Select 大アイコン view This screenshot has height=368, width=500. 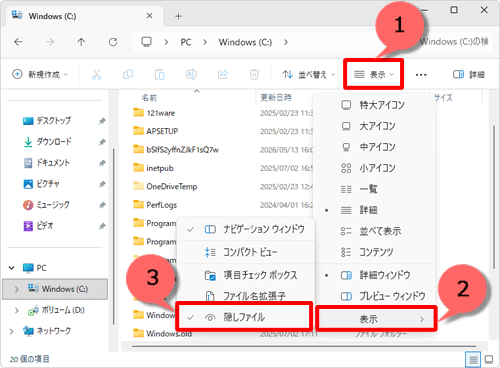(375, 126)
